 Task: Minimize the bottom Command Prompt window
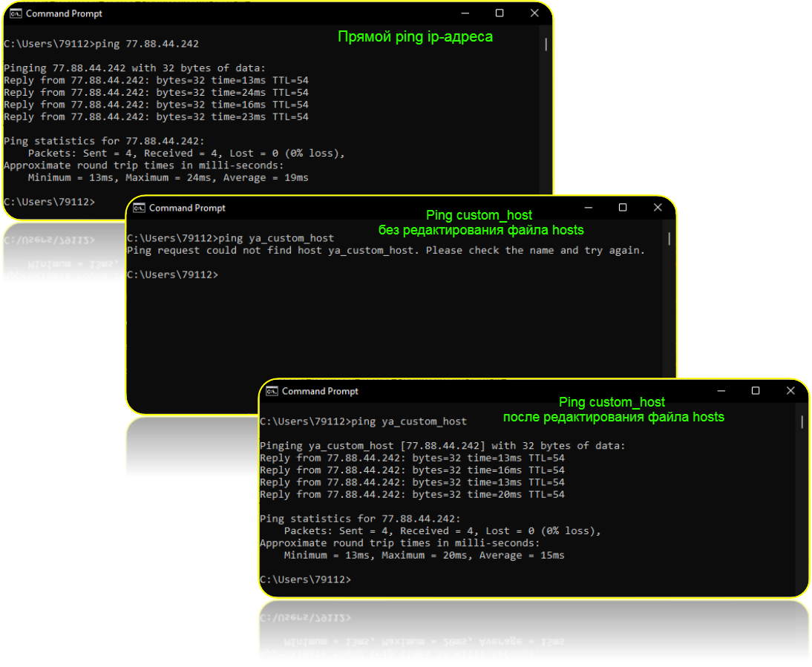tap(721, 391)
